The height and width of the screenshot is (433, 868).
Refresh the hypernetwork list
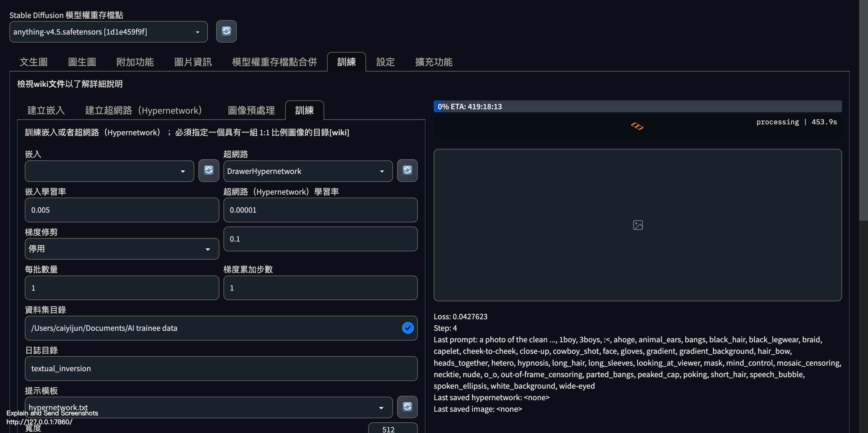[x=407, y=171]
